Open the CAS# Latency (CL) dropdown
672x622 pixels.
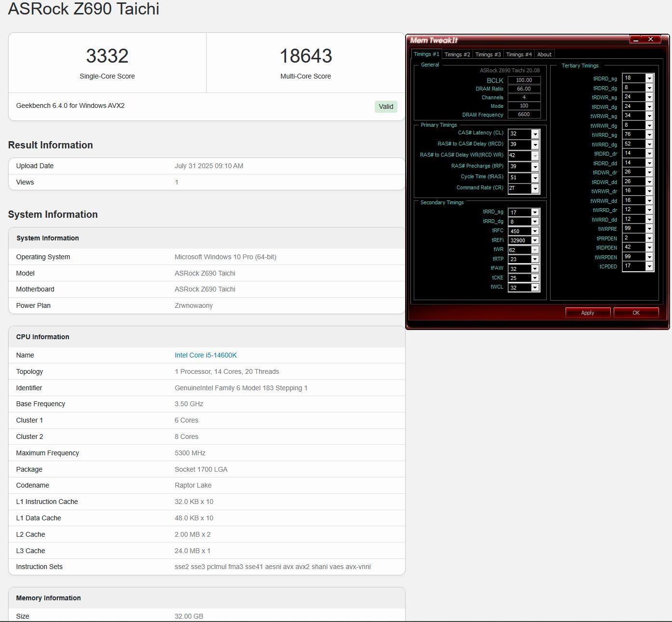click(x=535, y=134)
